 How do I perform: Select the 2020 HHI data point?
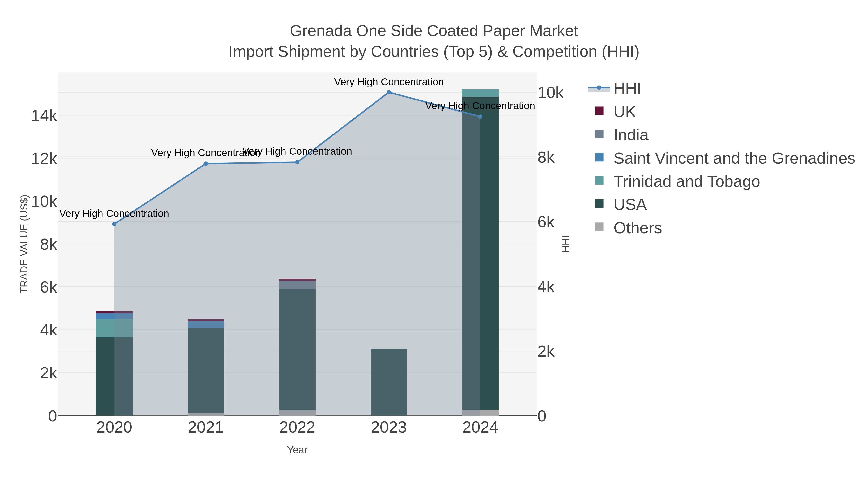tap(114, 224)
